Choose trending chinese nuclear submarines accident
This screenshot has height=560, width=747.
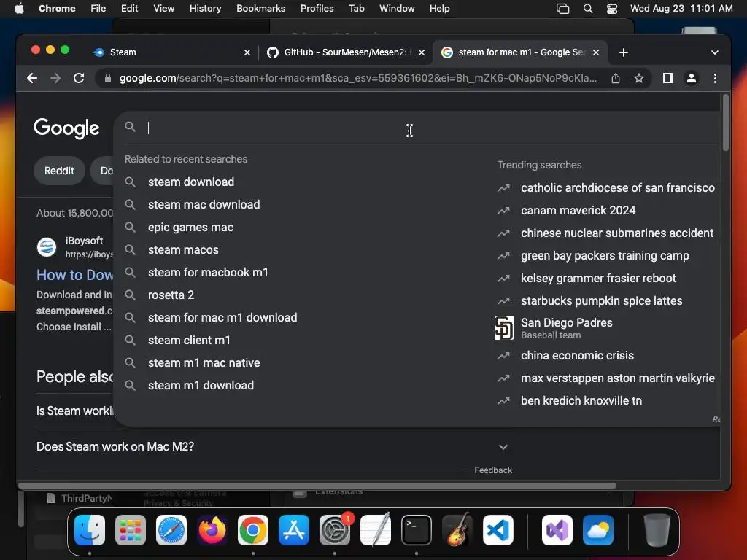coord(617,233)
